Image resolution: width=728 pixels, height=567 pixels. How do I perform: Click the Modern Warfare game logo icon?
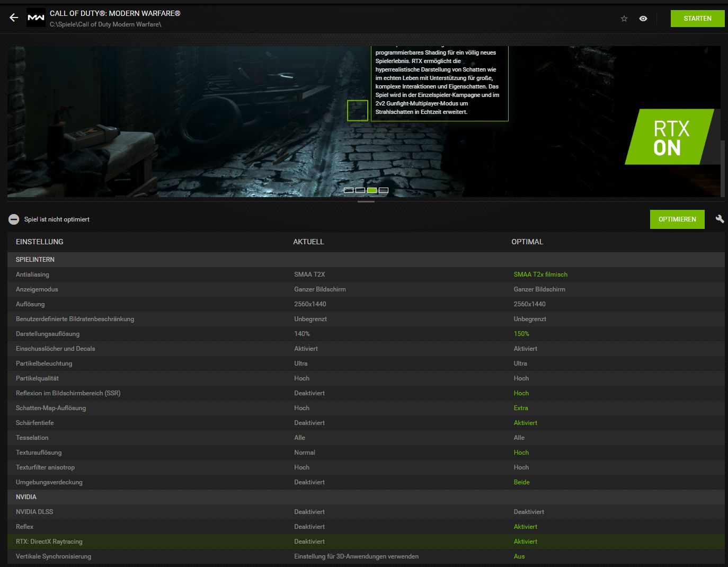pyautogui.click(x=36, y=18)
